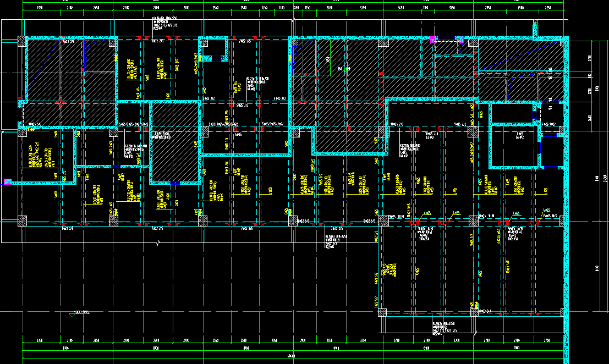This screenshot has width=609, height=364.
Task: Select the overall total dimension text in bottom dimension row
Action: coord(291,355)
